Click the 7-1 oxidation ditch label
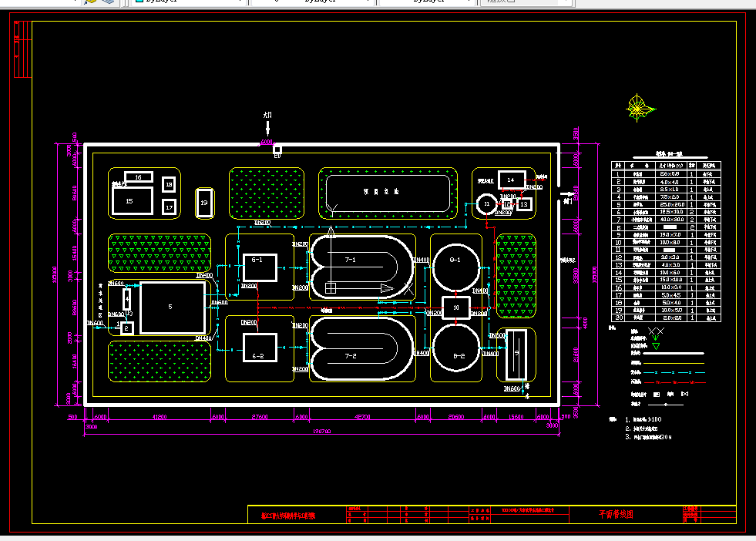756x541 pixels. 351,260
